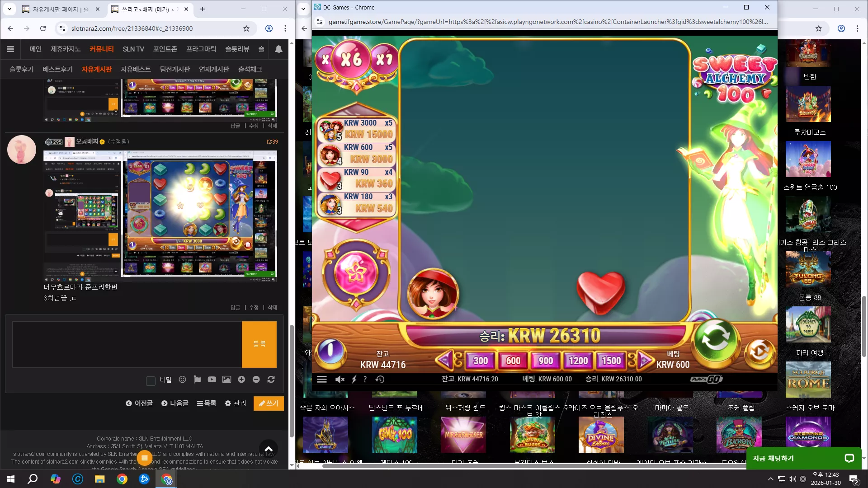Switch to 베스트후기 board tab
This screenshot has height=488, width=868.
[x=57, y=69]
